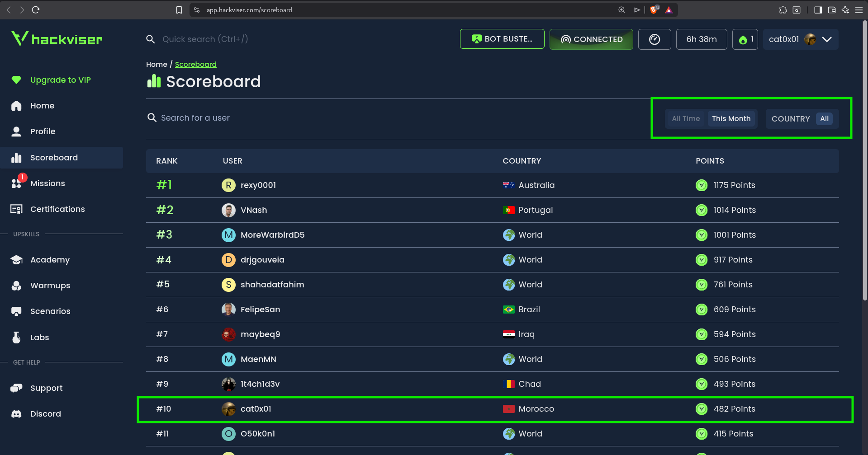Screen dimensions: 868x455
Task: Click the streak flame counter
Action: tap(745, 39)
